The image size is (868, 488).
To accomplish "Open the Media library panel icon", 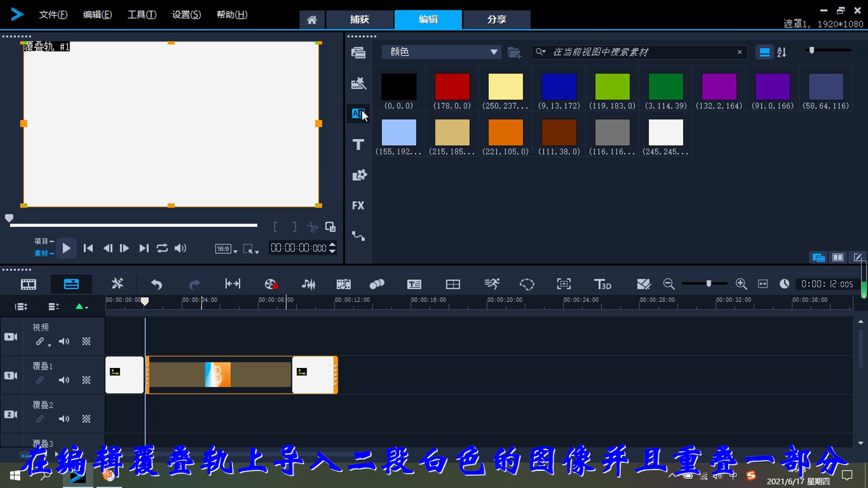I will tap(358, 53).
